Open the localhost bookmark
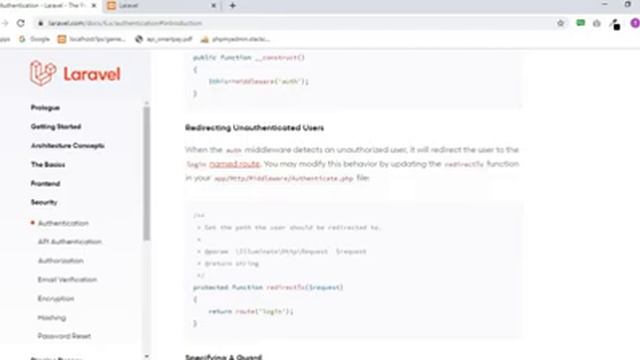Viewport: 640px width, 360px height. coord(91,39)
